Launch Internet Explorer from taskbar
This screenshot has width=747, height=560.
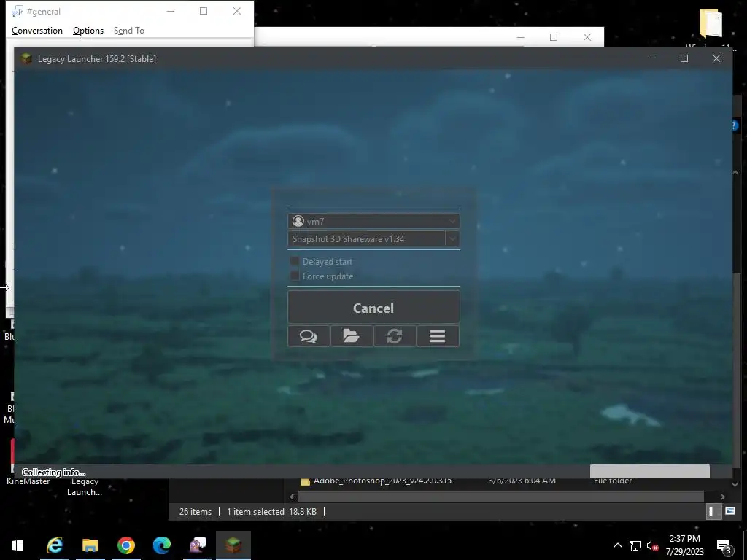click(x=54, y=545)
